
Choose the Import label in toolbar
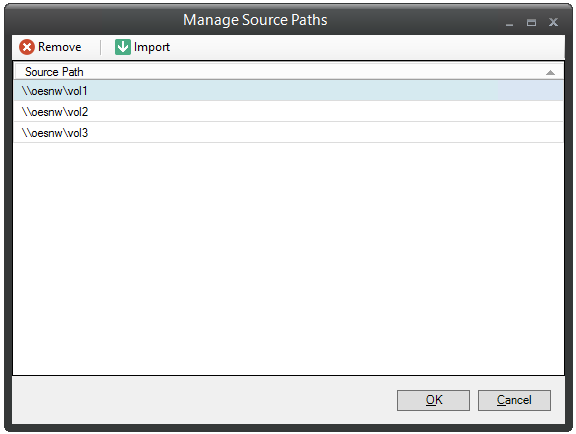click(x=152, y=47)
